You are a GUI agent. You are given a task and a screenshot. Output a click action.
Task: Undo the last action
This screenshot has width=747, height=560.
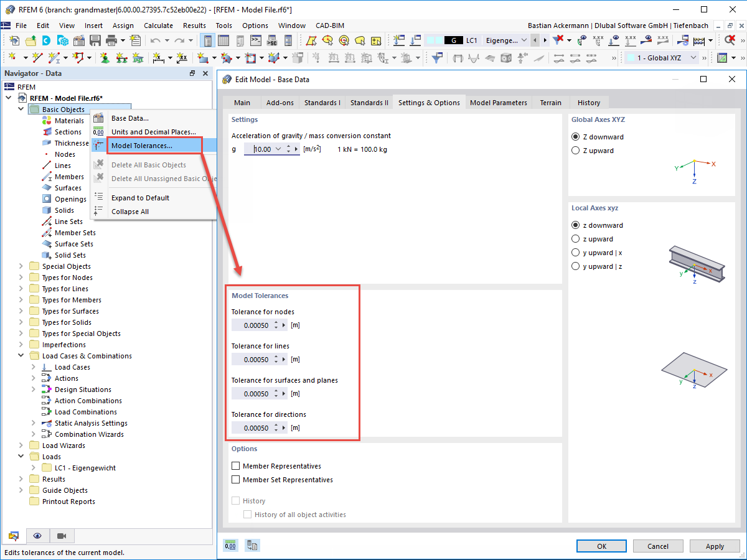[156, 40]
